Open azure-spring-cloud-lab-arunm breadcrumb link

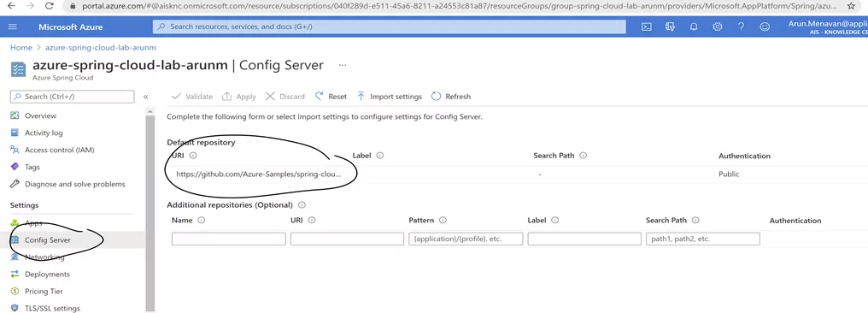pyautogui.click(x=101, y=48)
